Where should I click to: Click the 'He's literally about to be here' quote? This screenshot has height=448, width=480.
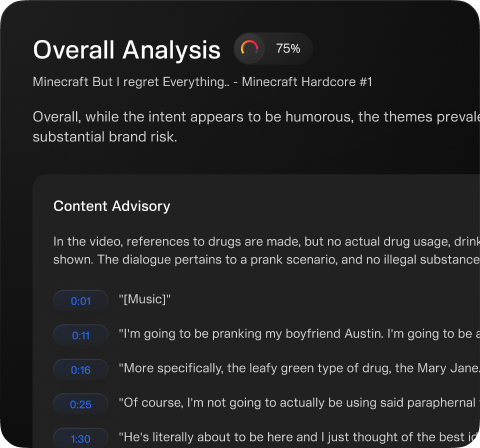pos(299,437)
